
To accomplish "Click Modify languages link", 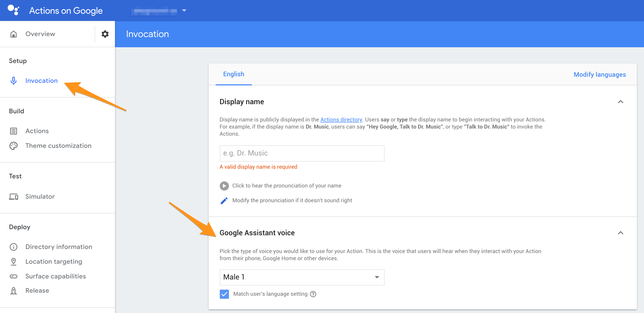I will pos(599,74).
